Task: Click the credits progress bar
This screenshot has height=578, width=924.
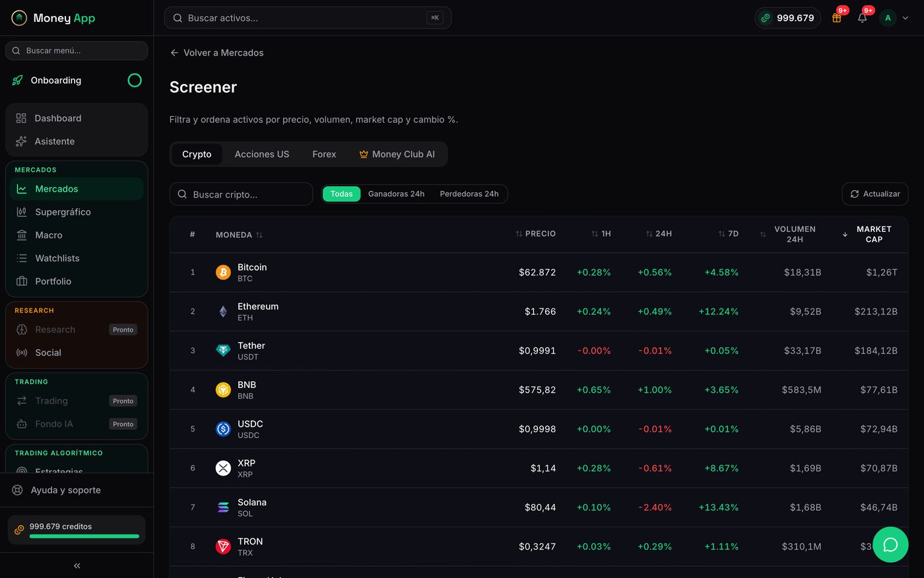Action: coord(84,536)
